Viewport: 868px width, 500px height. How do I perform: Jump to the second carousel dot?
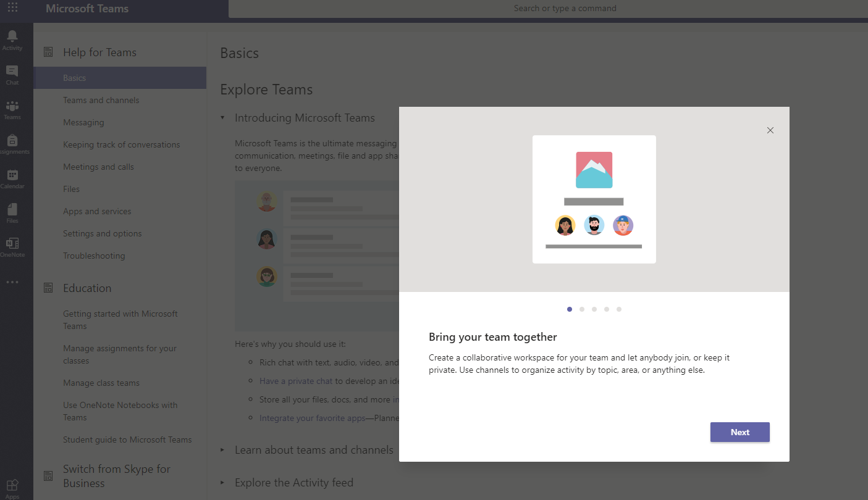point(582,309)
